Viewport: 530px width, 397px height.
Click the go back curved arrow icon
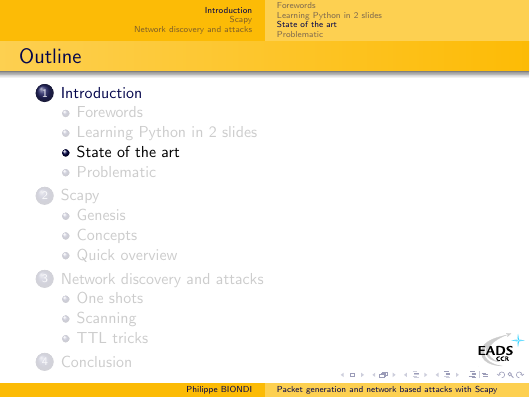(x=501, y=375)
